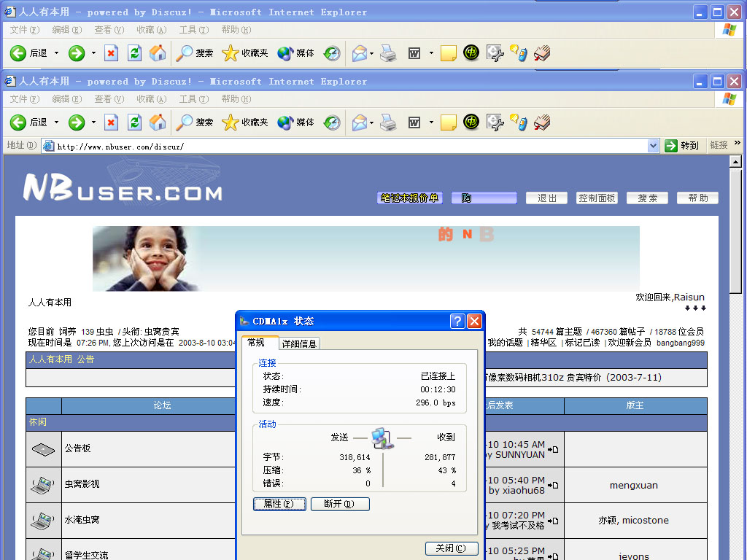Click the stop icon in the background IE window
Image resolution: width=747 pixels, height=560 pixels.
(111, 52)
